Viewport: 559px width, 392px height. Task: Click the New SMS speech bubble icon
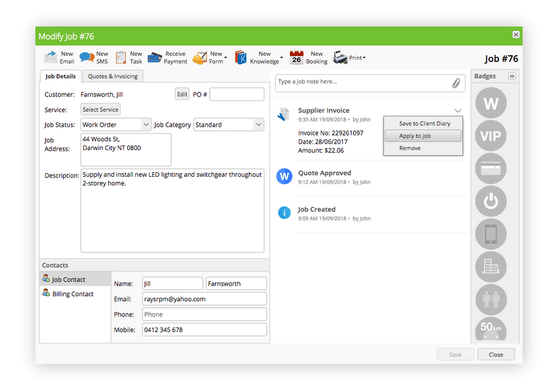coord(87,58)
